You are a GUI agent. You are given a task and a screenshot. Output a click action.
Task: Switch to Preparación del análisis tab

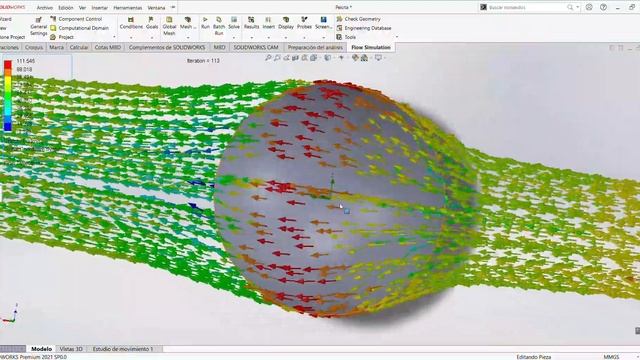pos(315,47)
